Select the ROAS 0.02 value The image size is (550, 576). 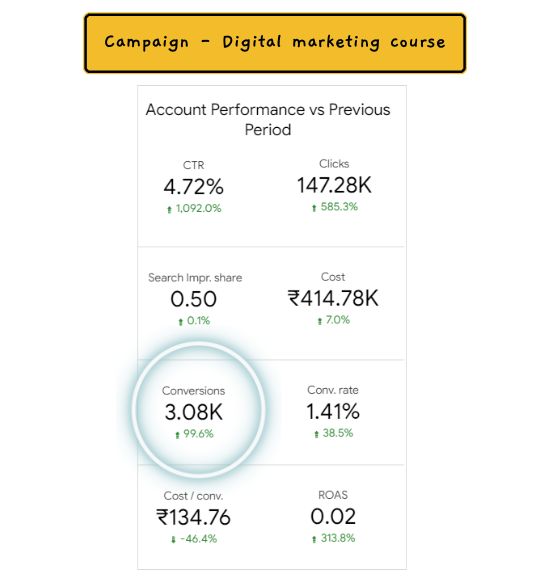[x=333, y=516]
